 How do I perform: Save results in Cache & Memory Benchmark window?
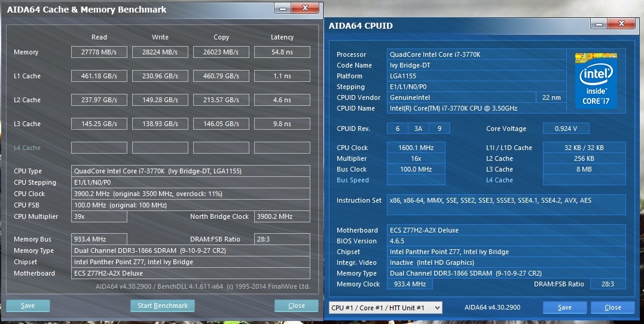[28, 305]
